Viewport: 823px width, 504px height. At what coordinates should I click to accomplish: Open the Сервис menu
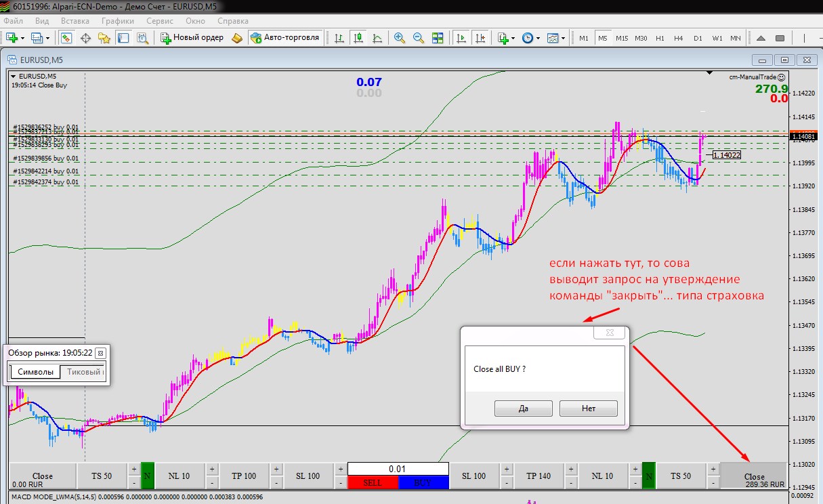point(159,21)
